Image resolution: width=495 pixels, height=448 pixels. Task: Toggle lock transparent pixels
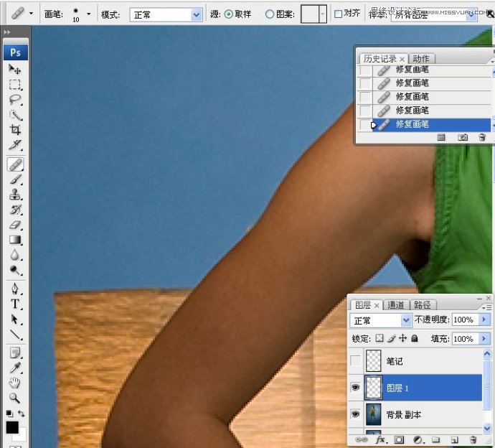pos(379,338)
